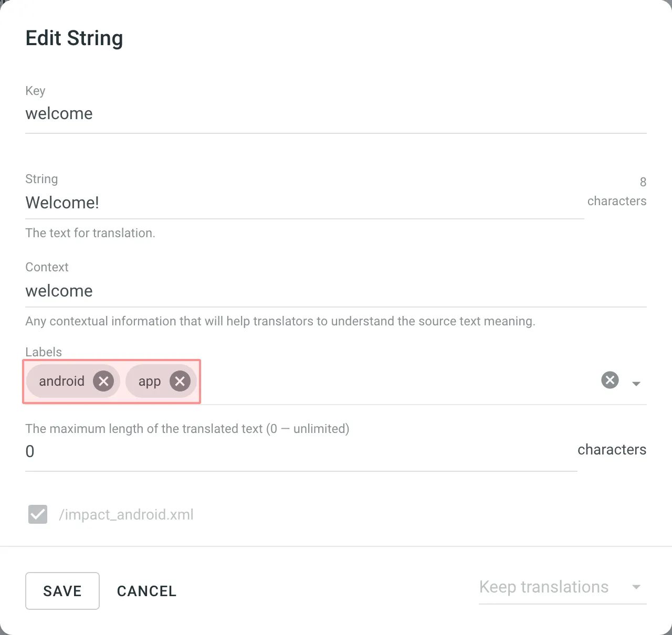This screenshot has height=635, width=672.
Task: Toggle the /impact_android.xml checkbox
Action: pos(38,514)
